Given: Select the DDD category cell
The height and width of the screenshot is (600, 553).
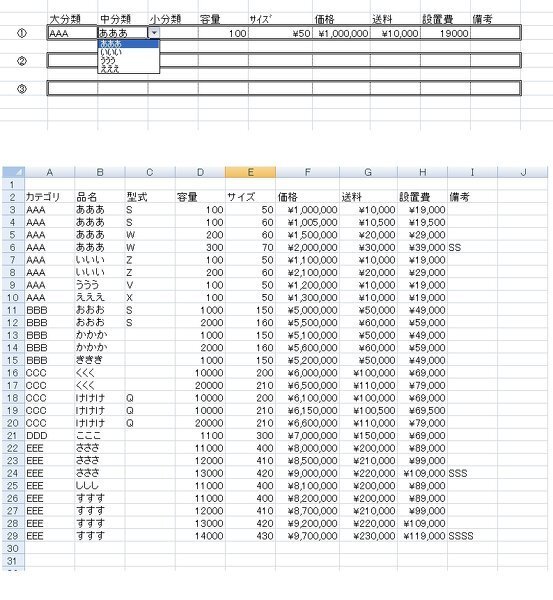Looking at the screenshot, I should [x=49, y=436].
